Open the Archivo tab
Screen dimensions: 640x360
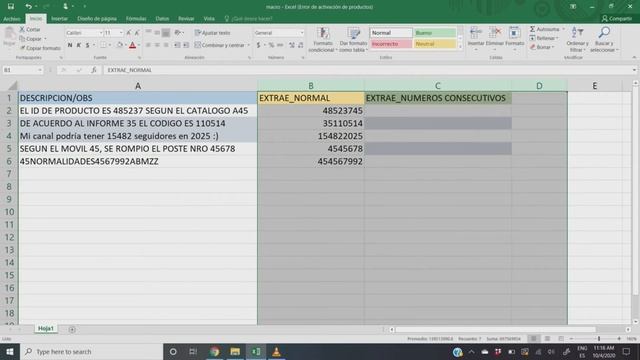(11, 19)
